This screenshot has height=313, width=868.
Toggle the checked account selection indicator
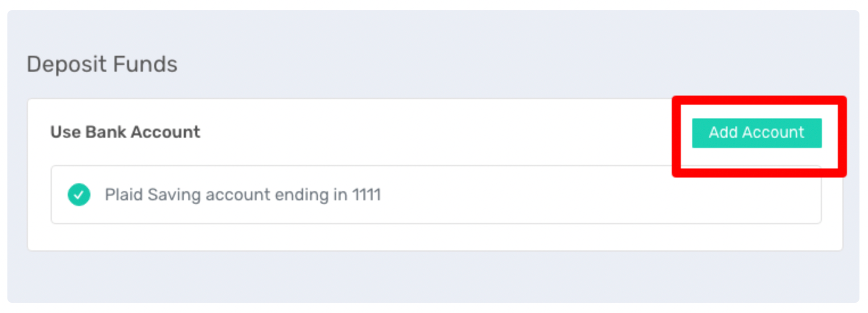[x=79, y=195]
